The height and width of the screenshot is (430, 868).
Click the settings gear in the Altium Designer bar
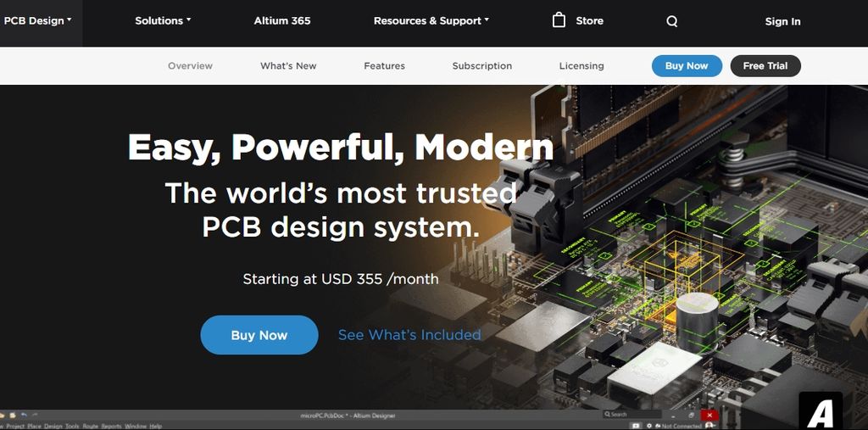649,426
